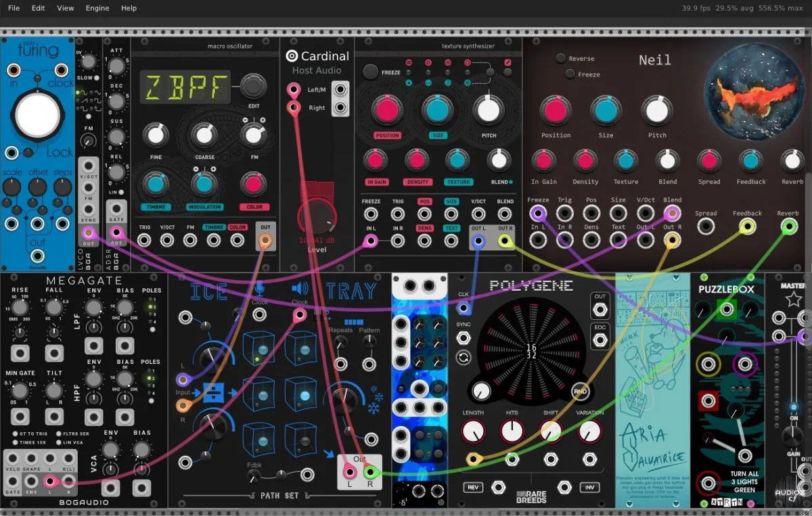Click the Neil planet image
Screen dimensions: 812x516
click(x=753, y=91)
